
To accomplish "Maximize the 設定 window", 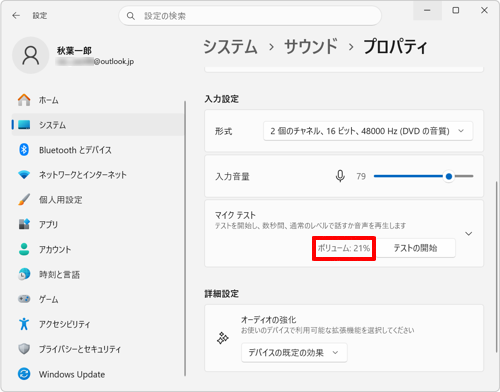I will pyautogui.click(x=456, y=10).
